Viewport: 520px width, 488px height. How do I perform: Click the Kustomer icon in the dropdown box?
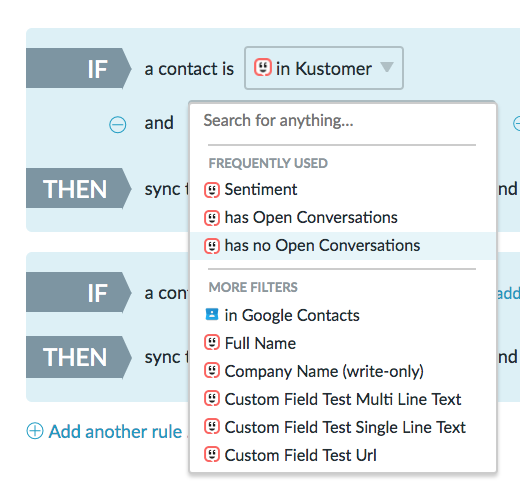coord(263,67)
